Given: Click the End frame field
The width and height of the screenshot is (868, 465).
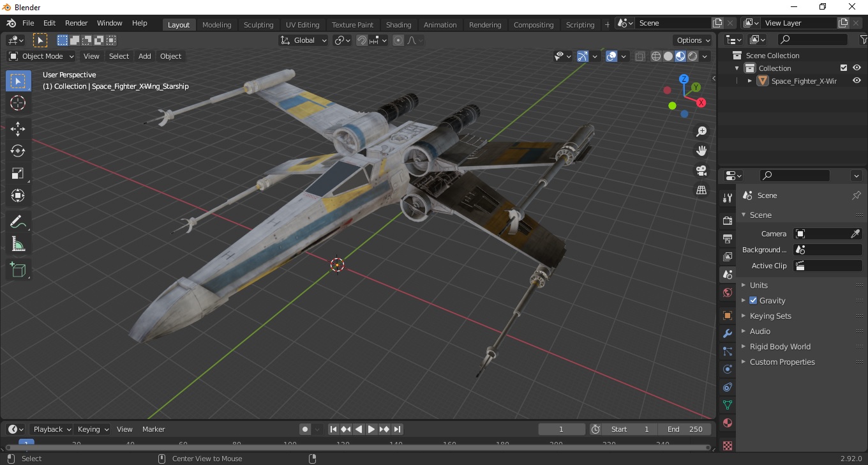Looking at the screenshot, I should [x=685, y=429].
